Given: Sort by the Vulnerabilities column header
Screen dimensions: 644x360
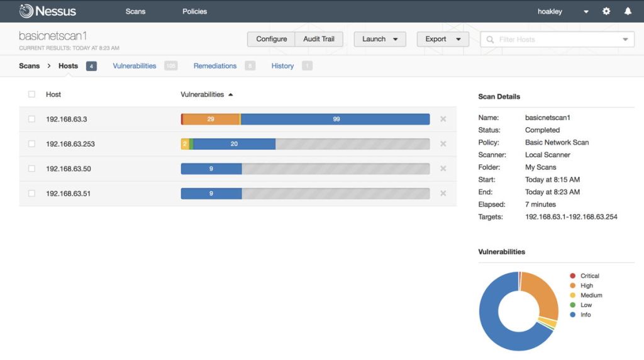Looking at the screenshot, I should [203, 94].
